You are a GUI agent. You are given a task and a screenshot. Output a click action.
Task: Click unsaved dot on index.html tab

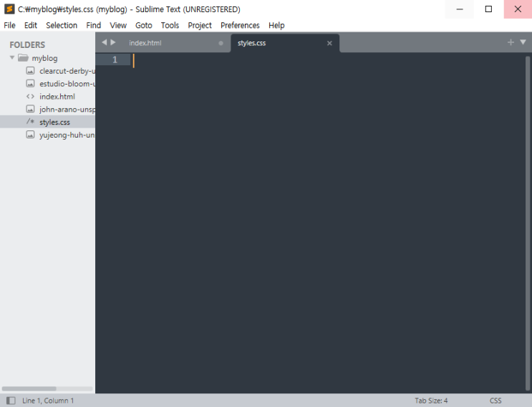(221, 43)
